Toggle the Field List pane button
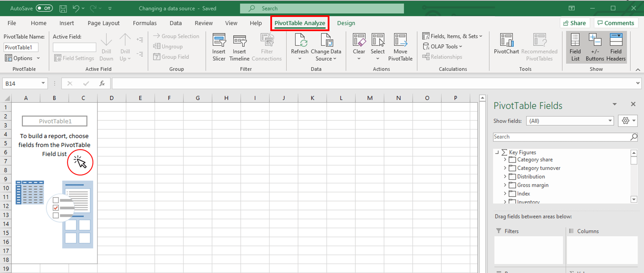Viewport: 644px width, 273px height. (x=575, y=47)
